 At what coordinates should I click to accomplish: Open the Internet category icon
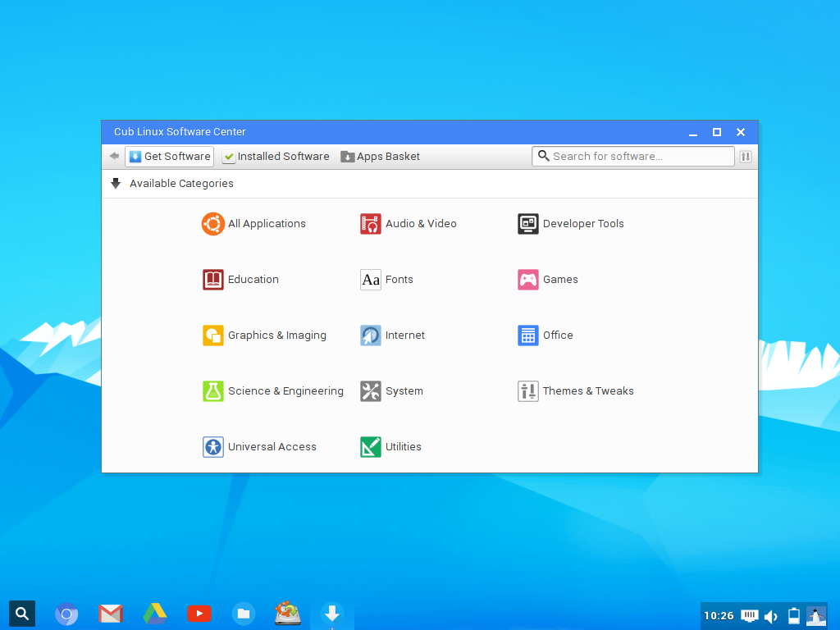click(370, 336)
